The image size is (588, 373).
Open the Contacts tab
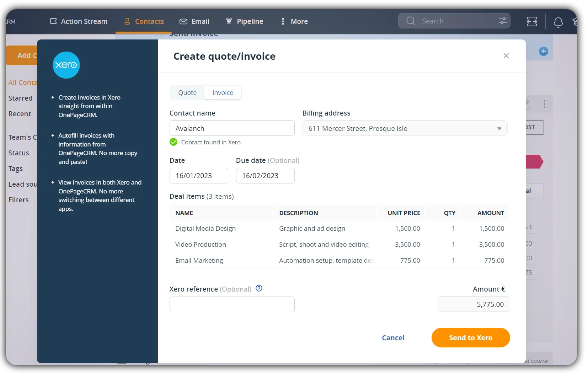coord(144,21)
